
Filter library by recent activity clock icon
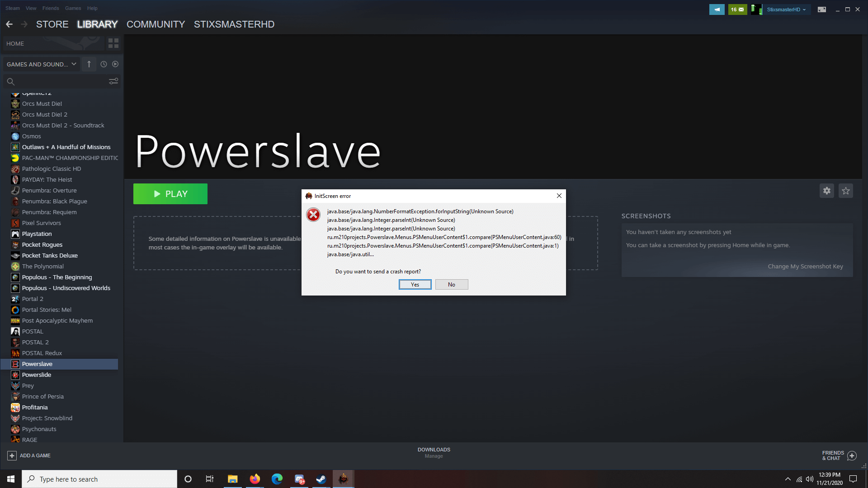pyautogui.click(x=104, y=64)
